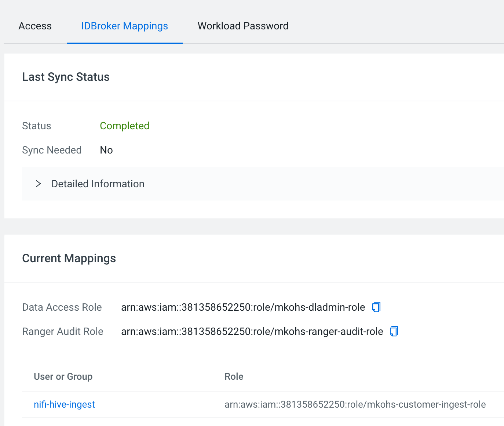504x426 pixels.
Task: Click the mkohs-ranger-audit-role ARN text
Action: (x=252, y=332)
